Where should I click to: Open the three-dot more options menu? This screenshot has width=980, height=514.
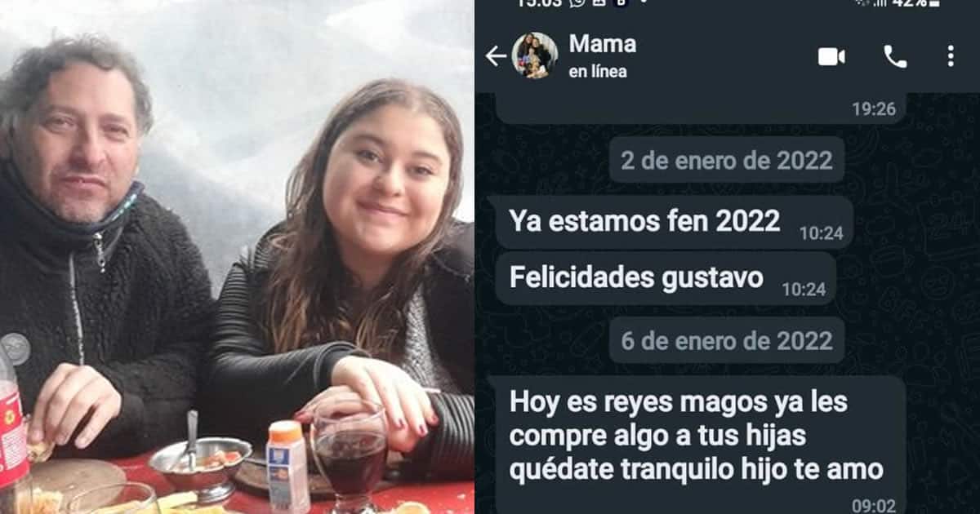point(950,56)
